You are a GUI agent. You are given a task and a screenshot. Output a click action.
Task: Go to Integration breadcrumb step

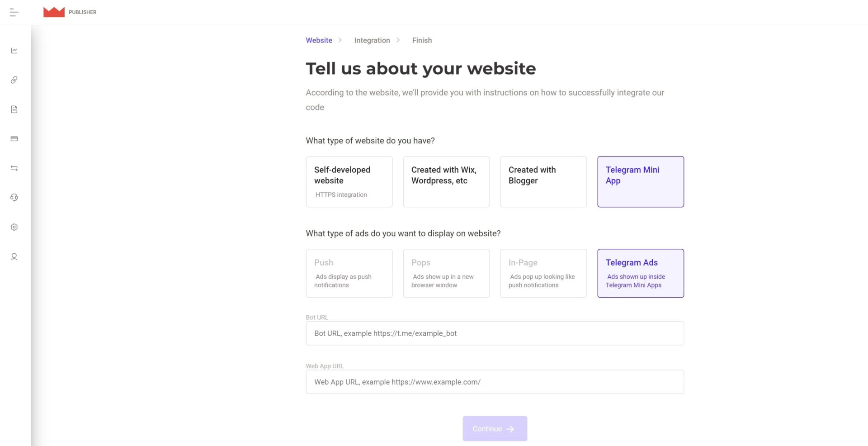click(x=372, y=40)
